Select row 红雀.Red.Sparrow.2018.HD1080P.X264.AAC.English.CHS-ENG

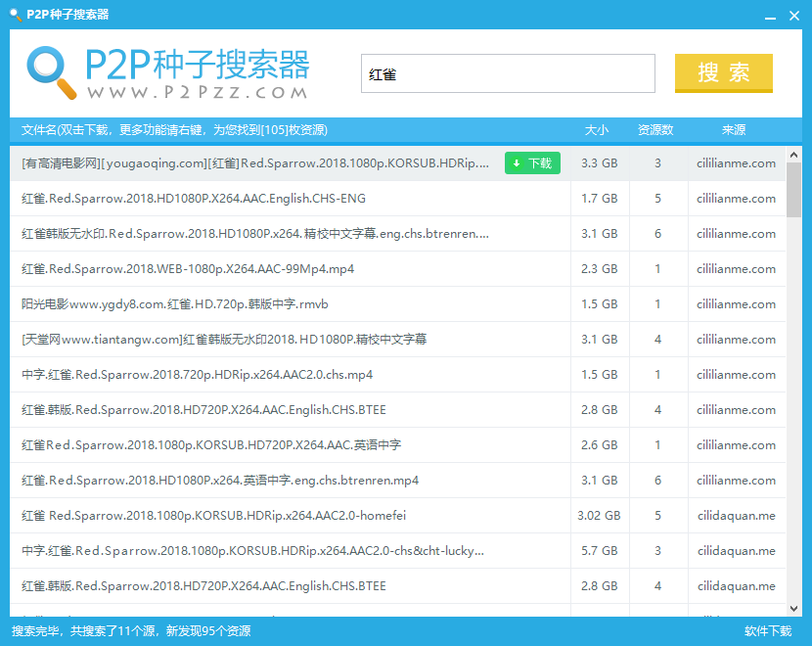(398, 199)
